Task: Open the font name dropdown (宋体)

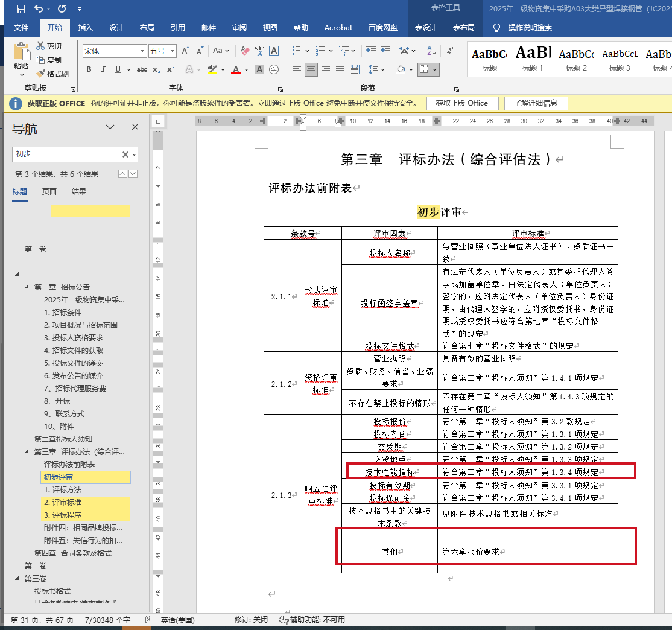Action: click(143, 51)
